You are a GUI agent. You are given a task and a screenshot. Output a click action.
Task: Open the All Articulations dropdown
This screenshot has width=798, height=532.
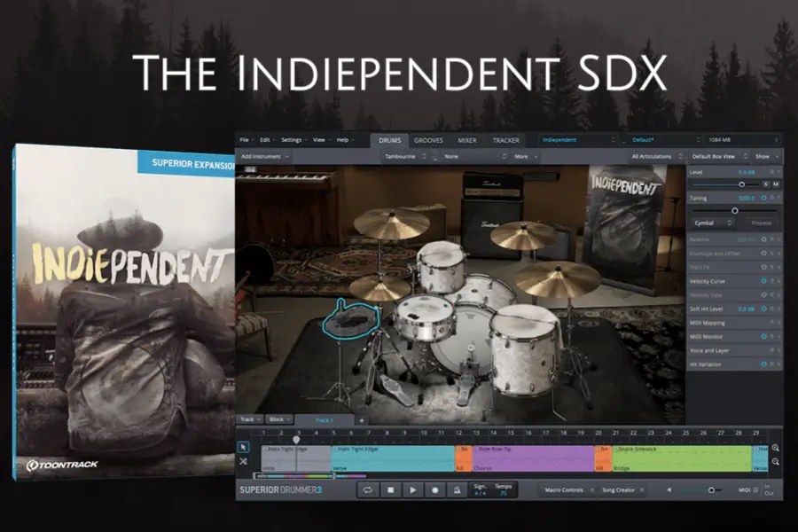[656, 156]
